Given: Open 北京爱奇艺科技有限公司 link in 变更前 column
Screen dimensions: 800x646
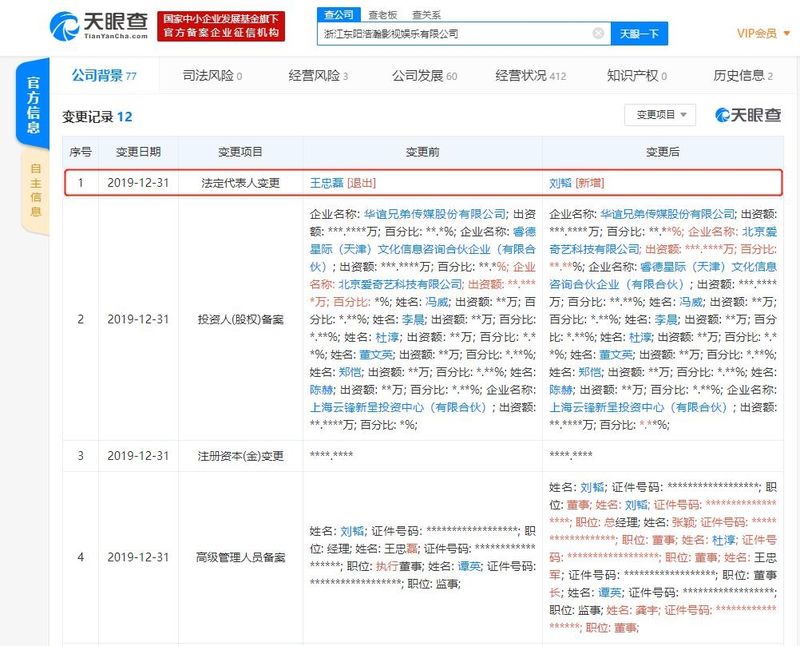Looking at the screenshot, I should point(400,284).
